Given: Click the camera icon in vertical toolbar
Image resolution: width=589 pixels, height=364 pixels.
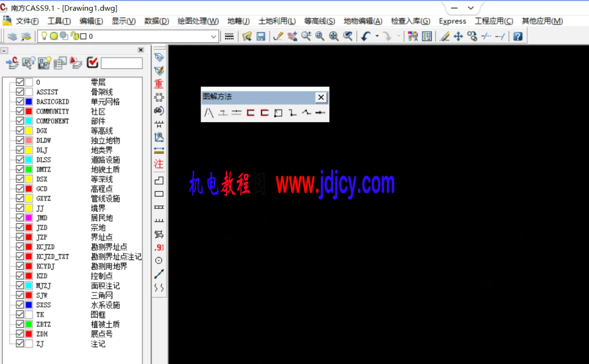Looking at the screenshot, I should click(159, 111).
